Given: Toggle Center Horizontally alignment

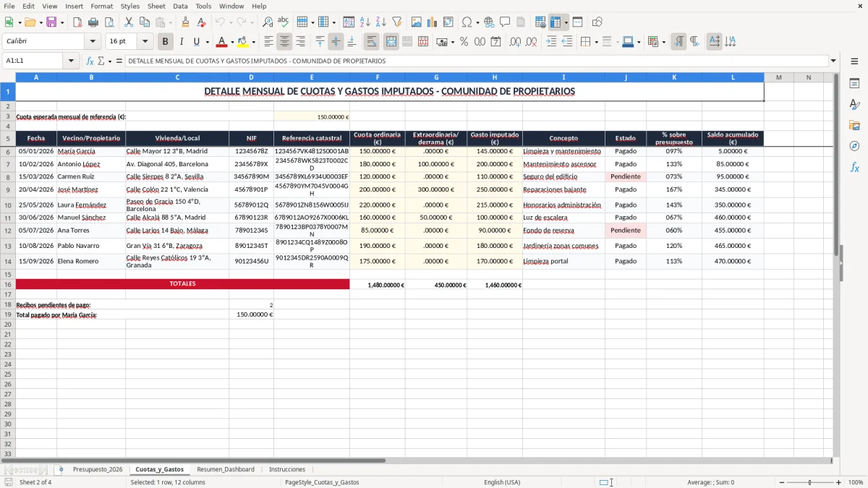Looking at the screenshot, I should pyautogui.click(x=284, y=42).
